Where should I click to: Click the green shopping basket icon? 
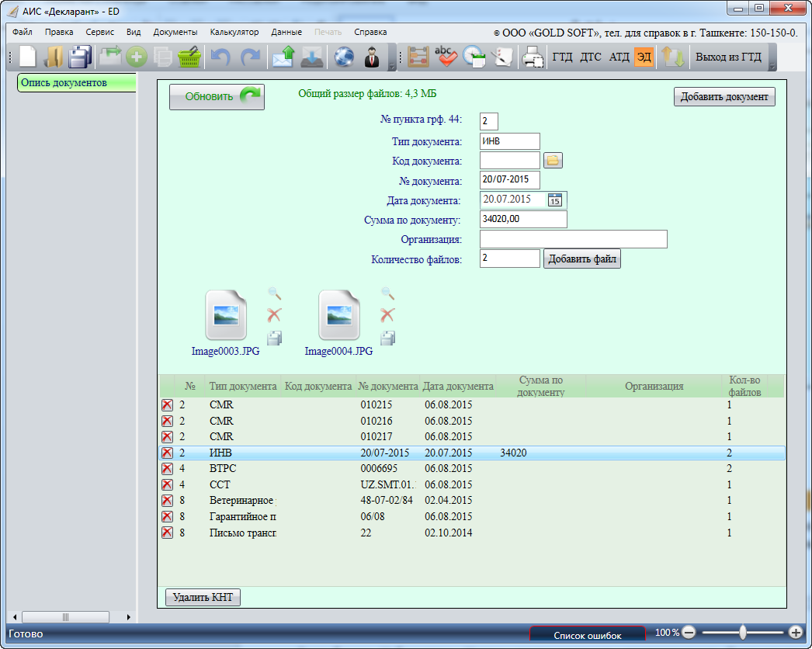pos(189,57)
